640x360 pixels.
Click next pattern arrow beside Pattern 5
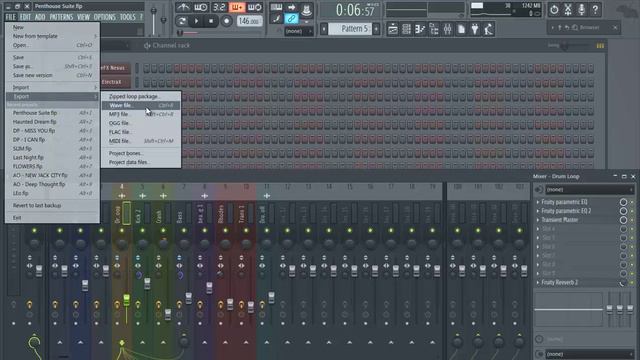[x=376, y=29]
